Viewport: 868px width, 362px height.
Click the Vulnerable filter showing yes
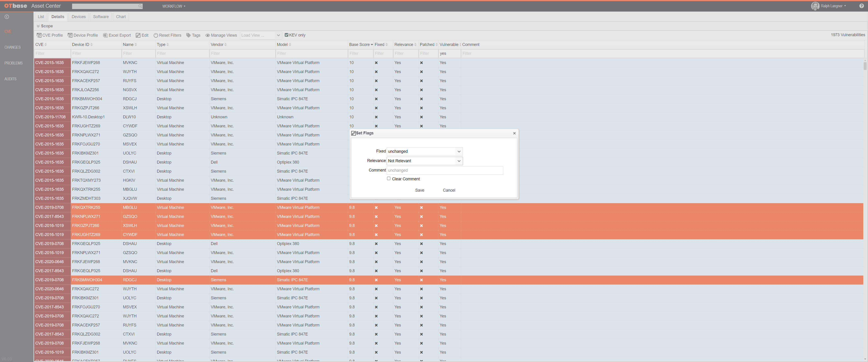pos(450,53)
